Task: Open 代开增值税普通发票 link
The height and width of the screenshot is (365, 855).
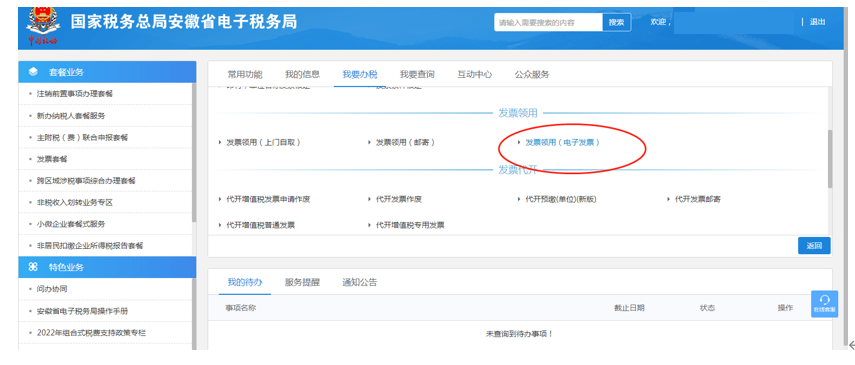Action: pyautogui.click(x=260, y=225)
